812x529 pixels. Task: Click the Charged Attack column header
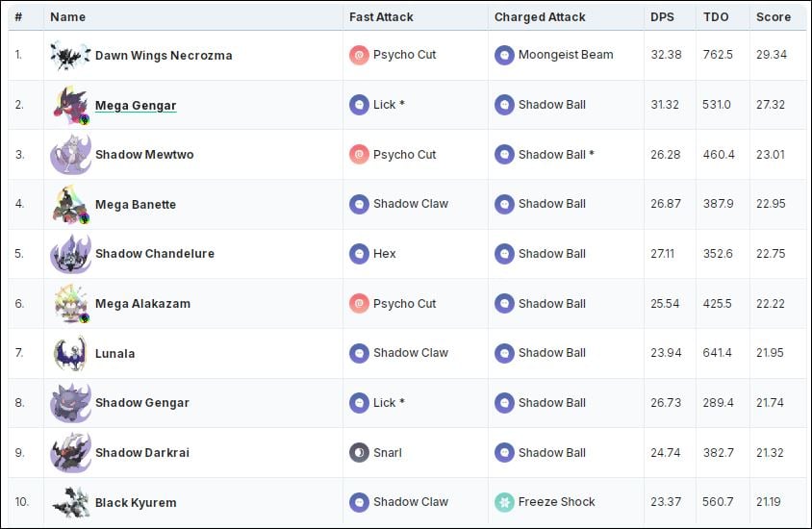(540, 16)
